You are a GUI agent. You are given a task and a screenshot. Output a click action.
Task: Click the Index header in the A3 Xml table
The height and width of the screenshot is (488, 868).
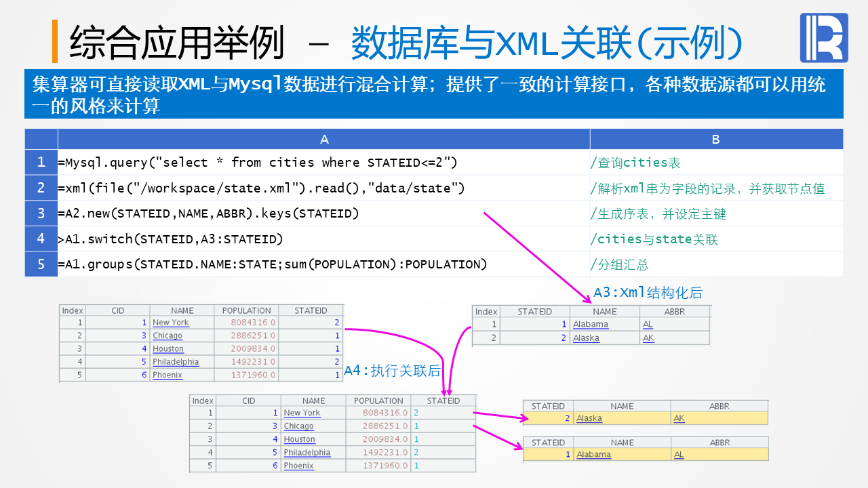tap(486, 312)
